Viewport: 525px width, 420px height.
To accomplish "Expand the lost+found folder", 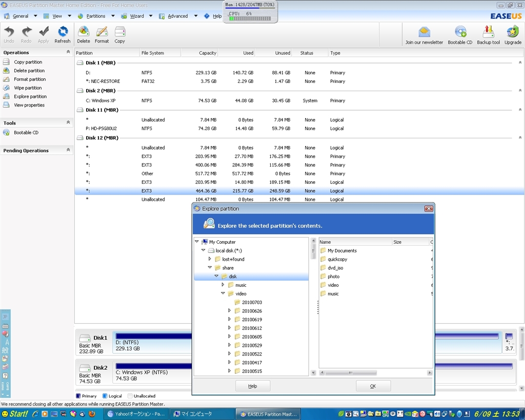I will pyautogui.click(x=210, y=259).
